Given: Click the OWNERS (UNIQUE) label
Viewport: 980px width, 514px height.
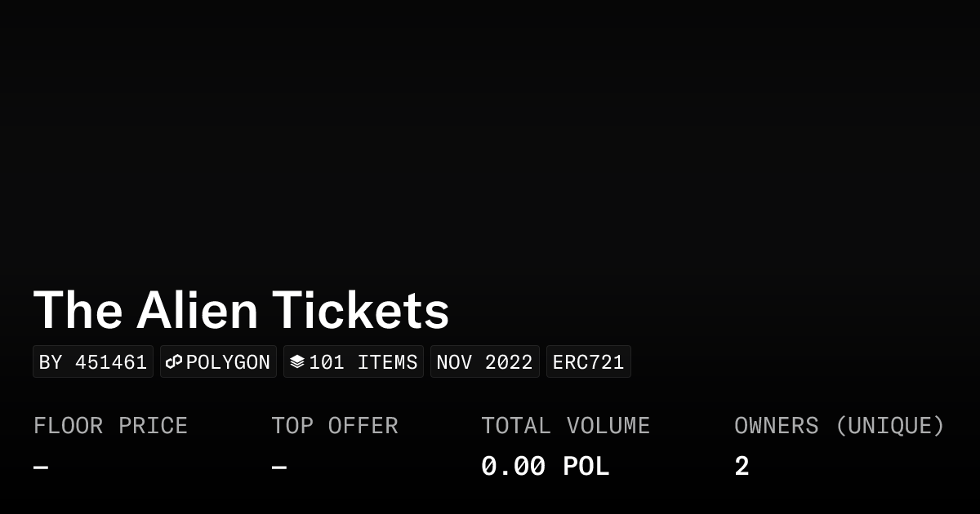Looking at the screenshot, I should pyautogui.click(x=839, y=426).
